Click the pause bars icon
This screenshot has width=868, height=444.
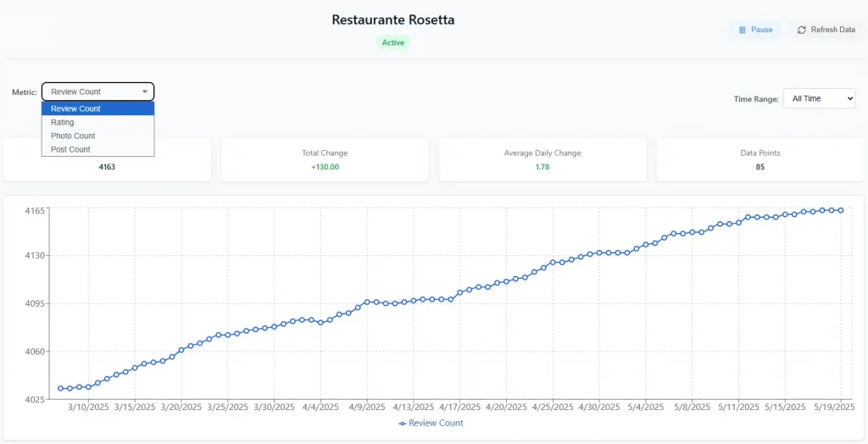[x=743, y=30]
